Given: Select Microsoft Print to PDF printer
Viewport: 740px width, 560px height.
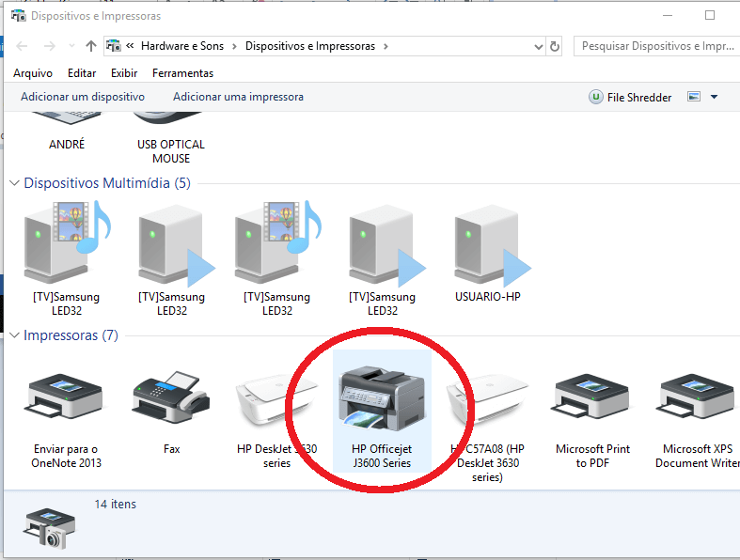Looking at the screenshot, I should coord(592,399).
